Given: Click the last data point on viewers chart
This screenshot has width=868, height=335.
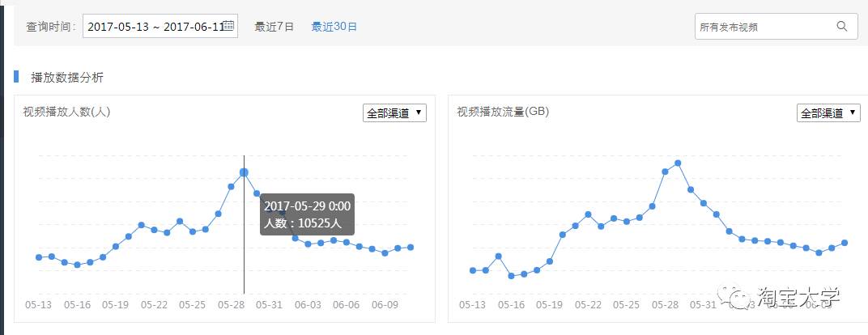Looking at the screenshot, I should click(411, 247).
